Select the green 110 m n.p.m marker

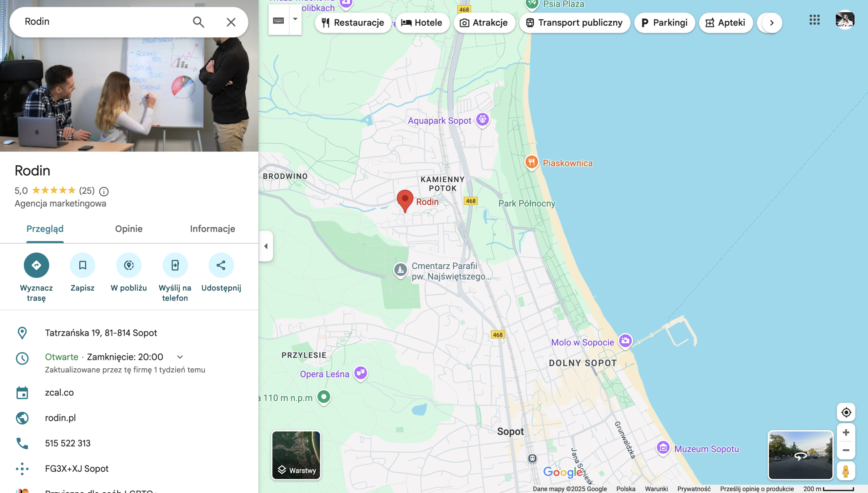[324, 397]
